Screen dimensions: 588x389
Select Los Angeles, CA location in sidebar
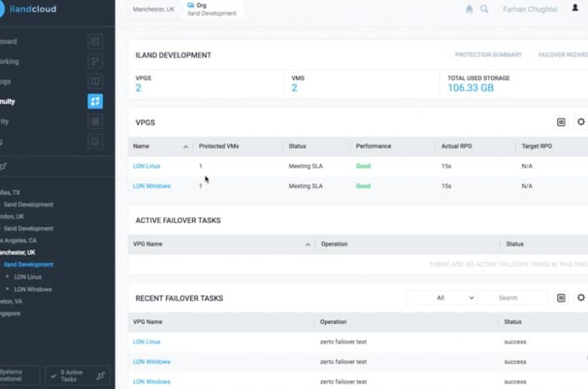(18, 240)
